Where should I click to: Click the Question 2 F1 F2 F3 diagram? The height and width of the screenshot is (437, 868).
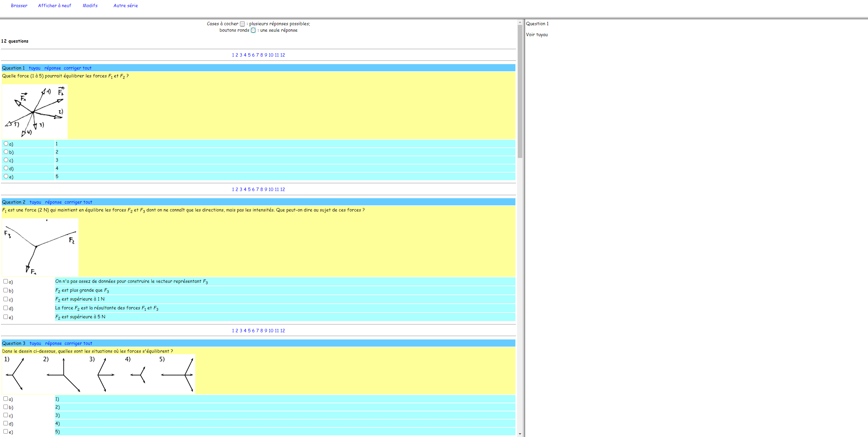coord(40,247)
